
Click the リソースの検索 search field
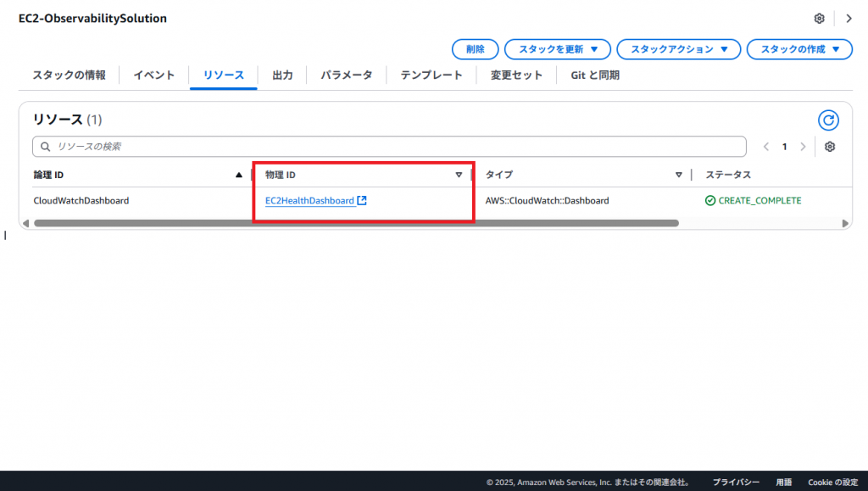(x=390, y=147)
